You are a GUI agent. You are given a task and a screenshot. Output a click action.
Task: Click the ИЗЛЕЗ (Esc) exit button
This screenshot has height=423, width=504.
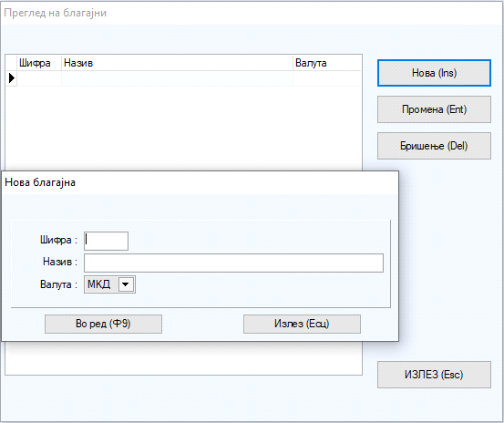point(434,375)
